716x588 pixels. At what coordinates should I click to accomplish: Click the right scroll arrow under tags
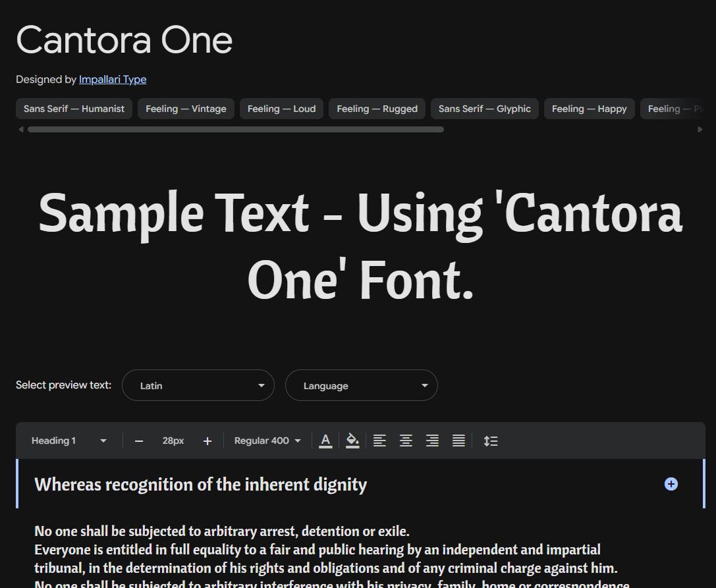point(700,130)
